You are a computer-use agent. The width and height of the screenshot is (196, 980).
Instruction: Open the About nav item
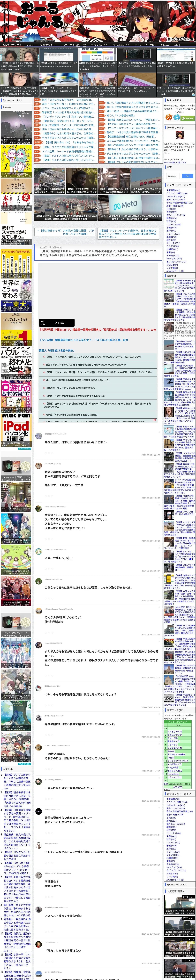[x=30, y=45]
